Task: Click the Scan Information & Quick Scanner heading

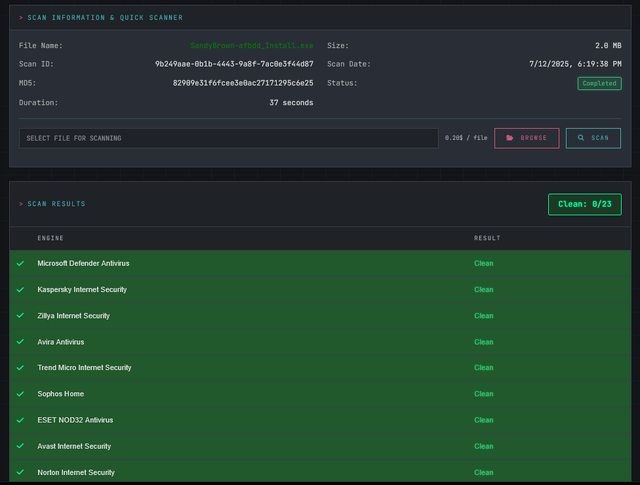Action: 105,18
